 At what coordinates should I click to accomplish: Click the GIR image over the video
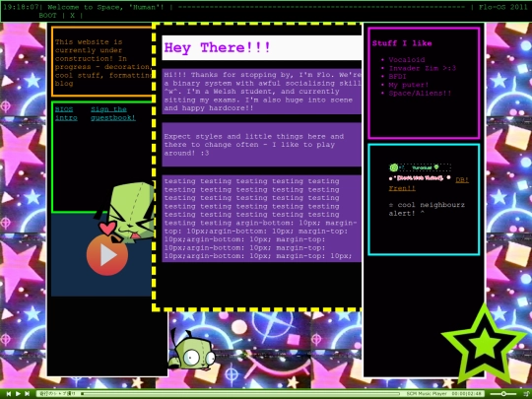coord(126,213)
